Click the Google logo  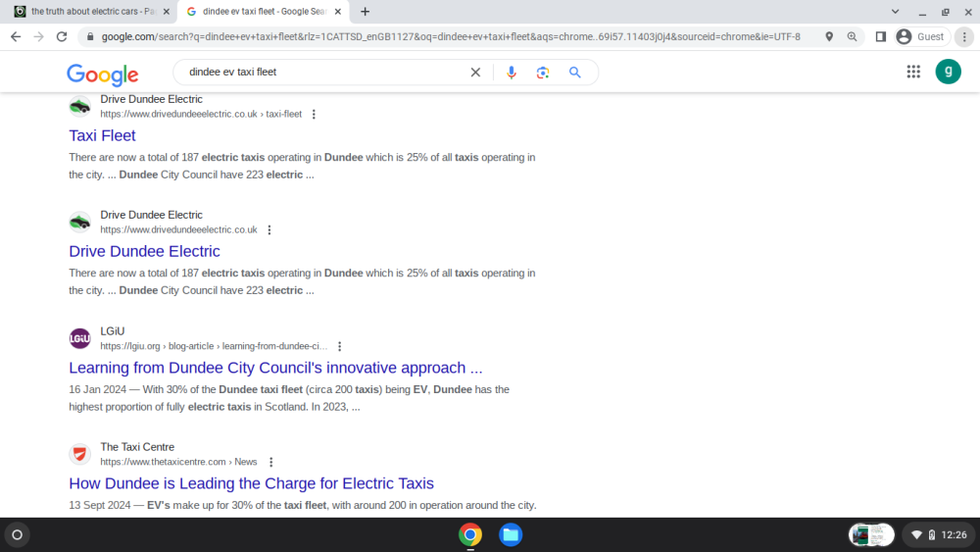coord(103,75)
